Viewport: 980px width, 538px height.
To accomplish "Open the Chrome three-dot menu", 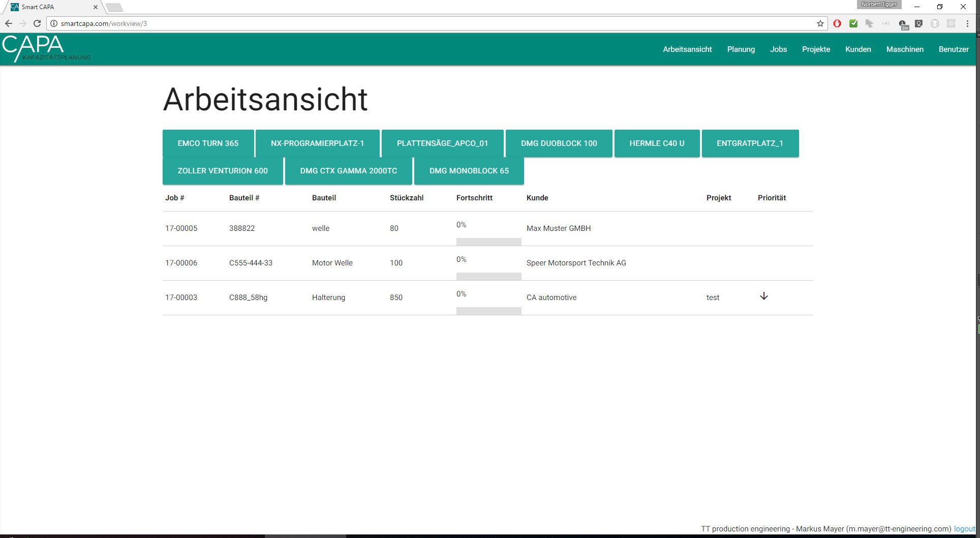I will click(967, 23).
